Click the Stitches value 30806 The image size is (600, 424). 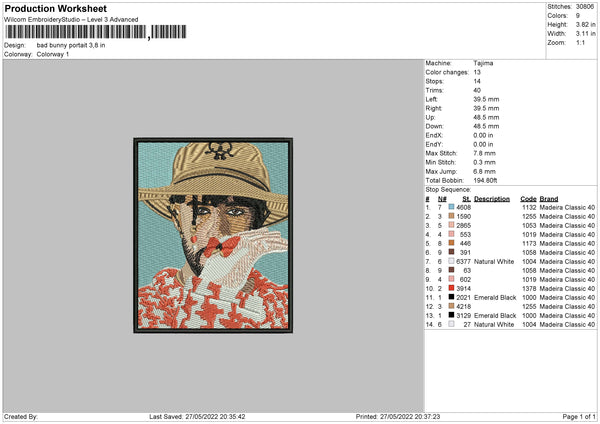pos(585,7)
